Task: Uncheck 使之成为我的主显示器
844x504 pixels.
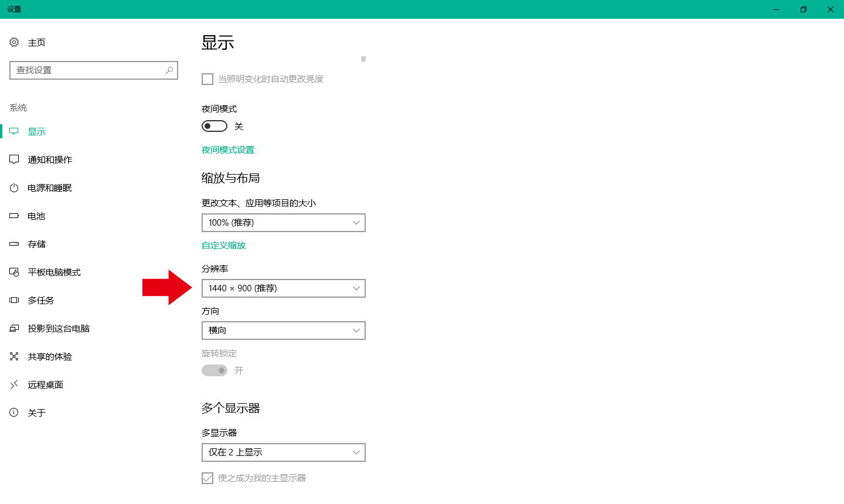Action: 207,478
